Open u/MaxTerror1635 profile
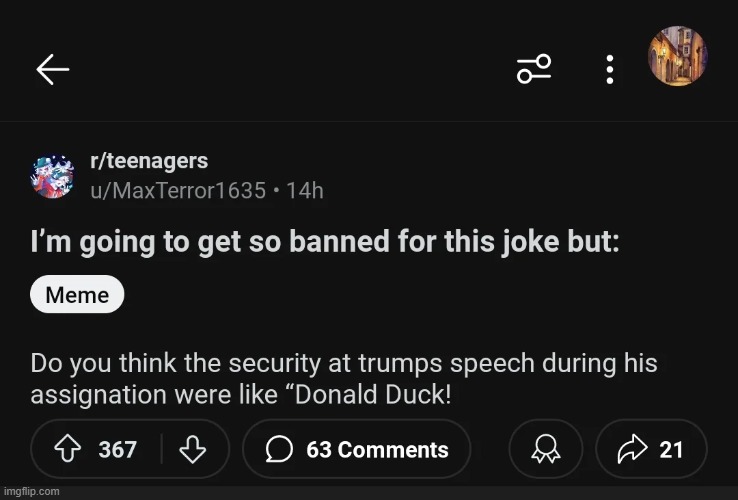The width and height of the screenshot is (738, 500). tap(178, 189)
